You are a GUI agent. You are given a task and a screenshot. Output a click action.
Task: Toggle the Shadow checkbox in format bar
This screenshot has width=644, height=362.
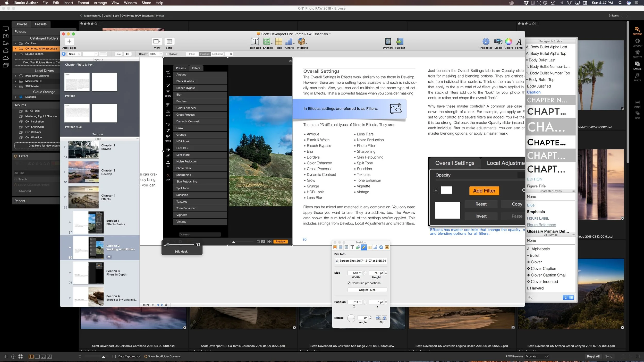tap(166, 54)
